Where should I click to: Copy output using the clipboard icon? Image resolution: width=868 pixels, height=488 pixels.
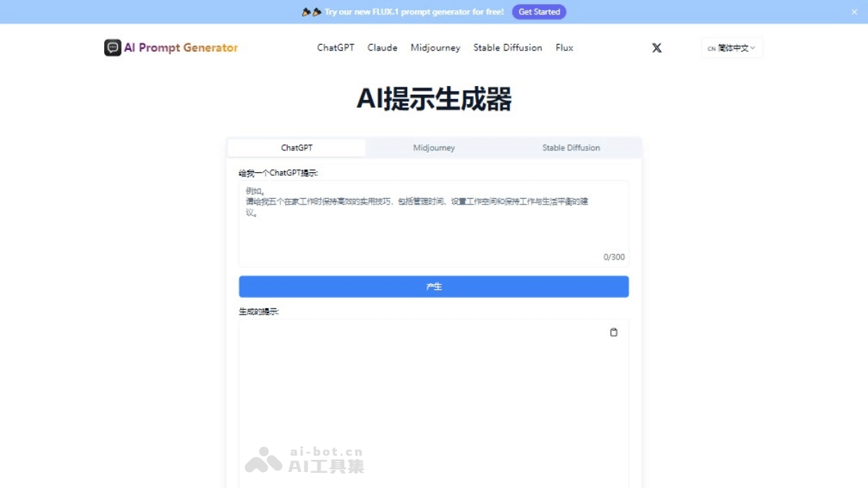click(614, 333)
